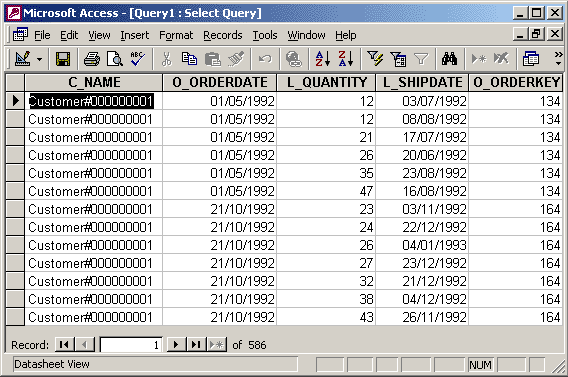Click ship date cell 04/12/1992
Viewport: 568px width, 377px height.
(x=422, y=299)
